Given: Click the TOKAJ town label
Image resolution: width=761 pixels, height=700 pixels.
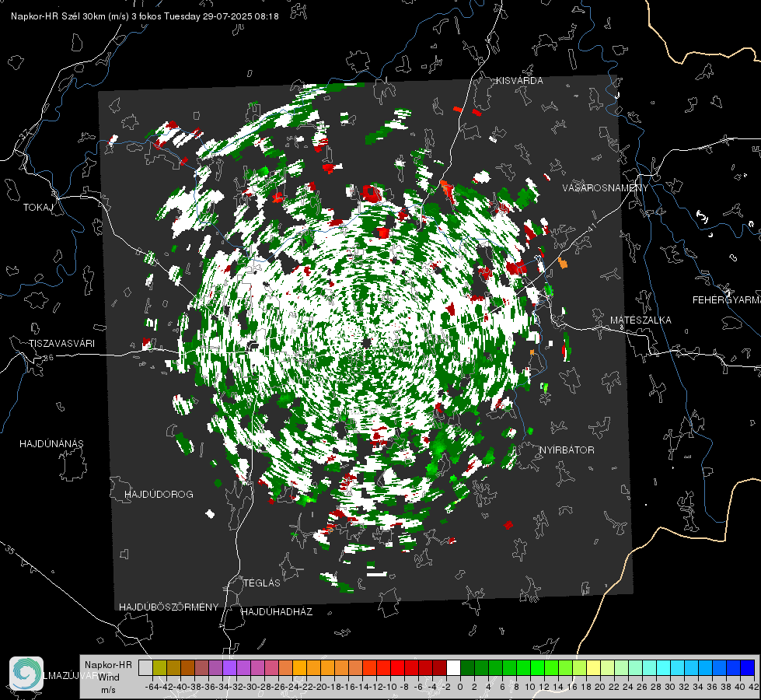Looking at the screenshot, I should (38, 208).
